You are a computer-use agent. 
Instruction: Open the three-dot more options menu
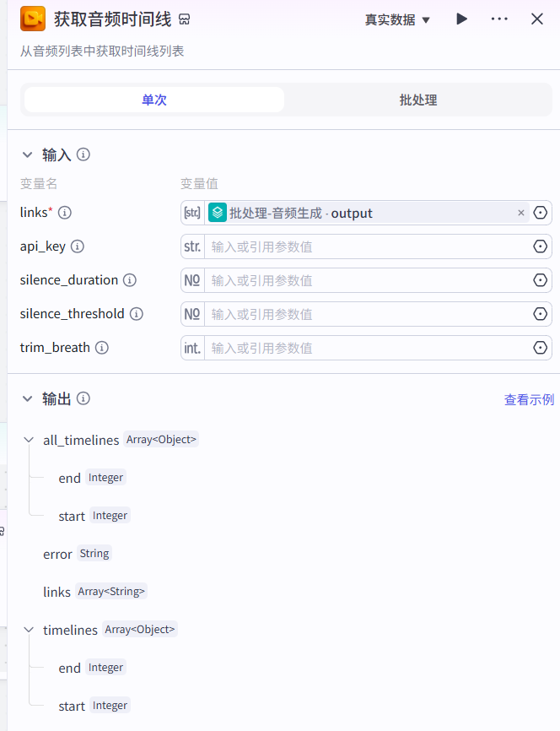[x=499, y=19]
